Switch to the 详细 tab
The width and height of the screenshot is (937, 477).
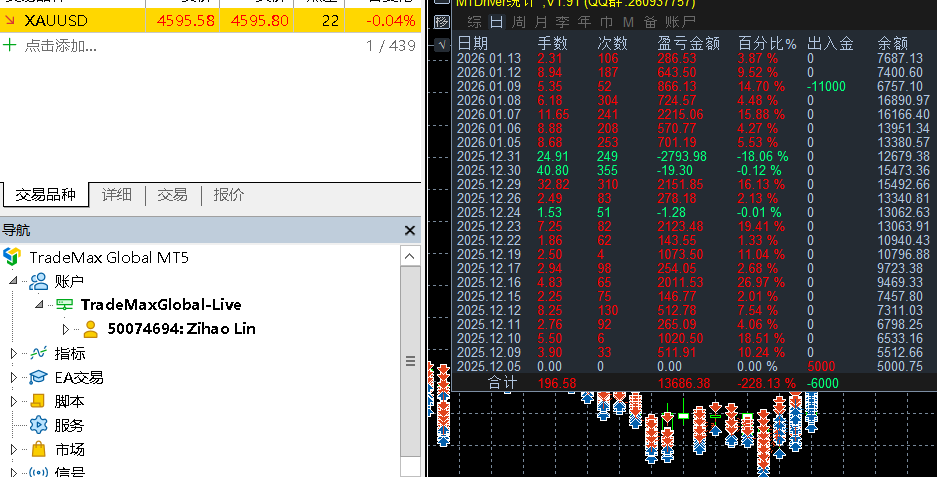pos(117,195)
